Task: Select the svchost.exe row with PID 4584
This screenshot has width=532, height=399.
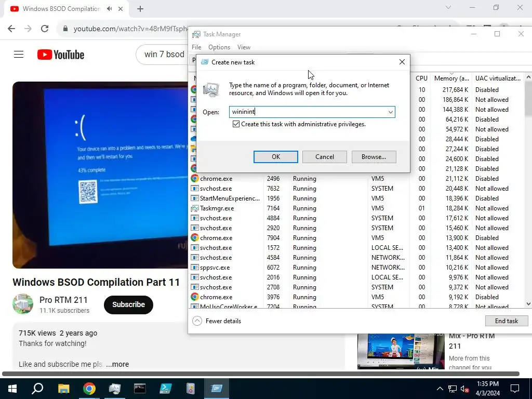Action: pos(356,258)
